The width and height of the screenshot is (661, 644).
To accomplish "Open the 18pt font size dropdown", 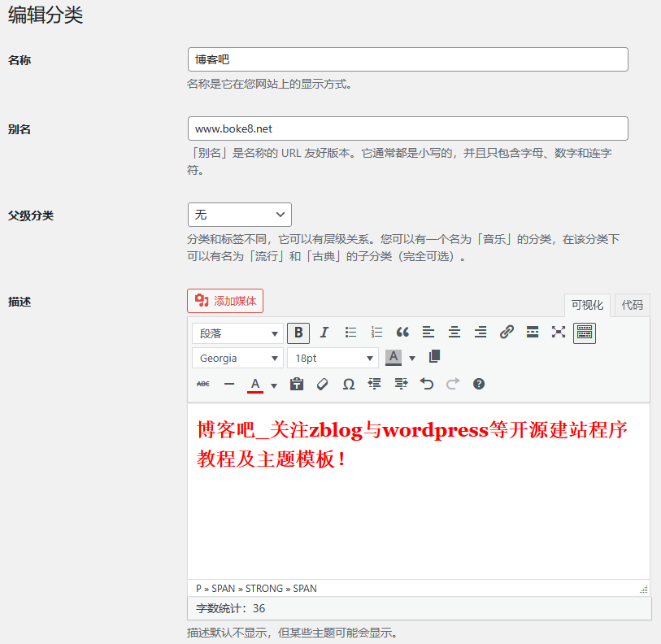I will [333, 358].
